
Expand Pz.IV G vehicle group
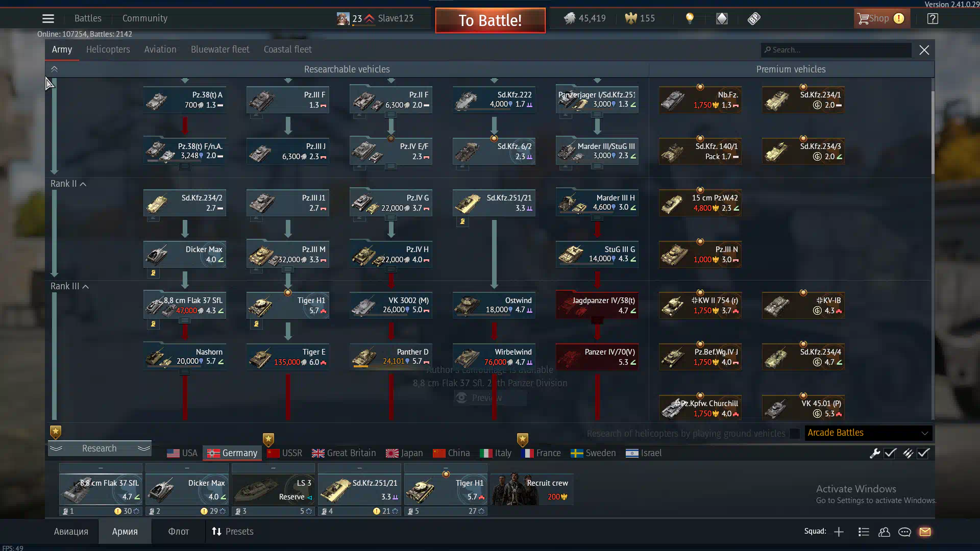pyautogui.click(x=391, y=218)
